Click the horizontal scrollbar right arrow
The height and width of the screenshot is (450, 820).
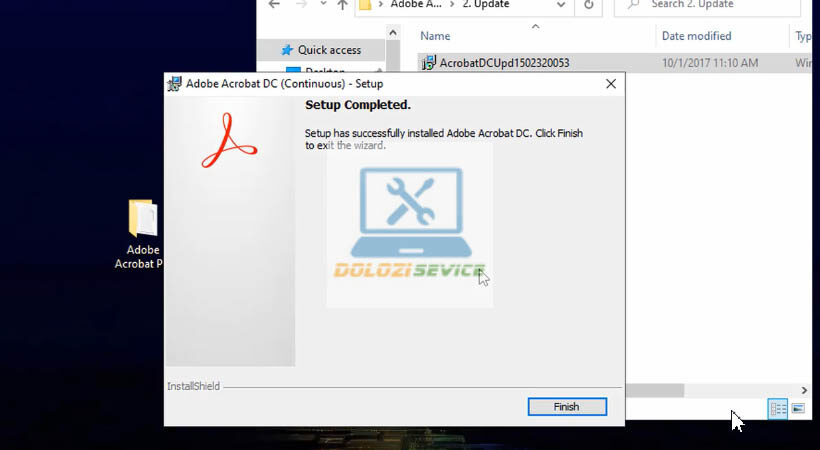click(804, 390)
